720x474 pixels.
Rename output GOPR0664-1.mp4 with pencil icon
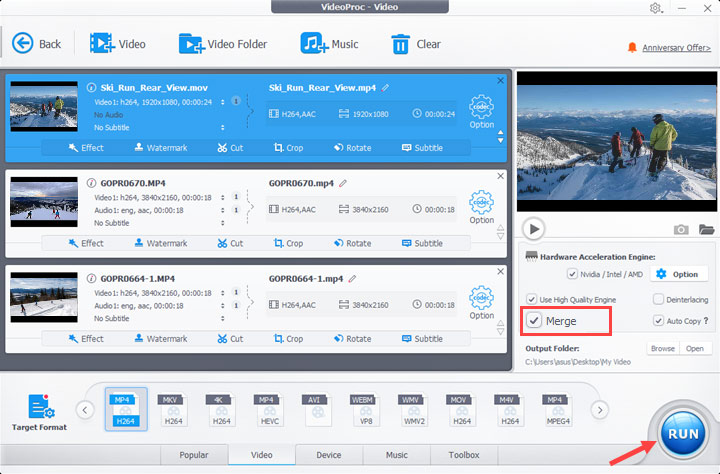352,278
